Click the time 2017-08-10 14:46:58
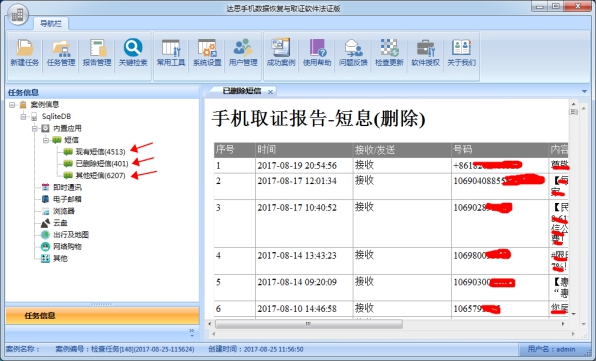The image size is (596, 361). click(297, 309)
